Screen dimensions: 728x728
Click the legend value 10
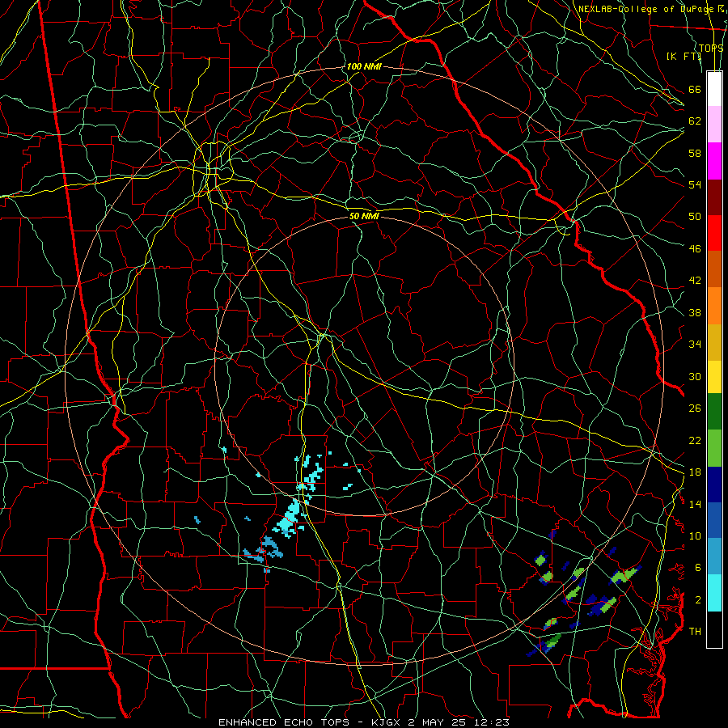pos(695,535)
